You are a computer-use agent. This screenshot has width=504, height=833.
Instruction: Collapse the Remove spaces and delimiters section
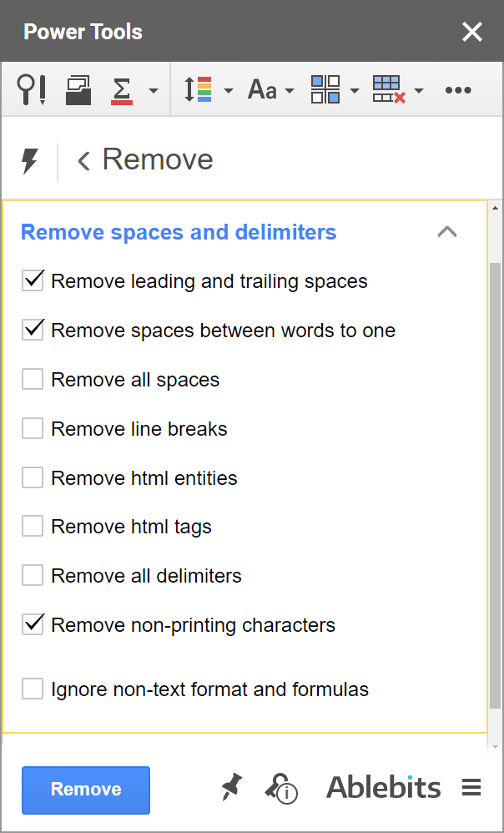[447, 231]
